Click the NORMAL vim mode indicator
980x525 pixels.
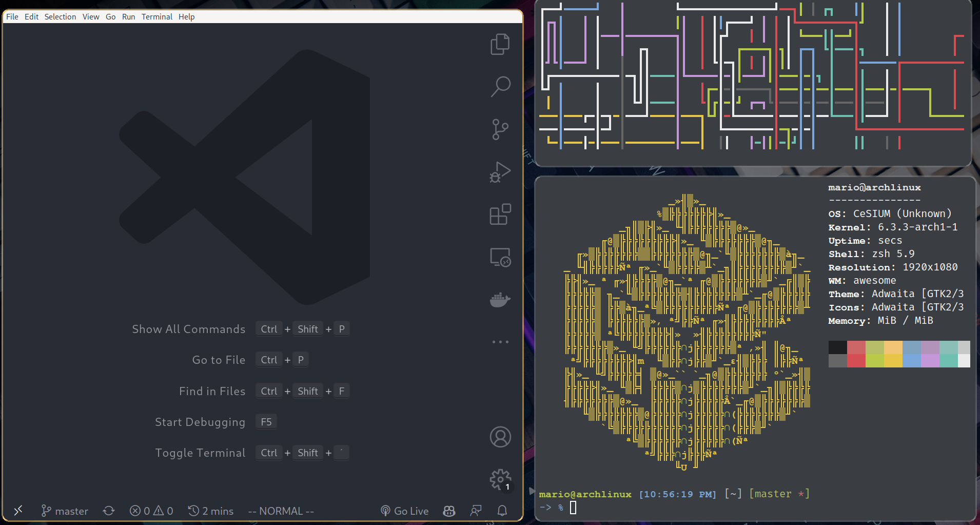281,511
